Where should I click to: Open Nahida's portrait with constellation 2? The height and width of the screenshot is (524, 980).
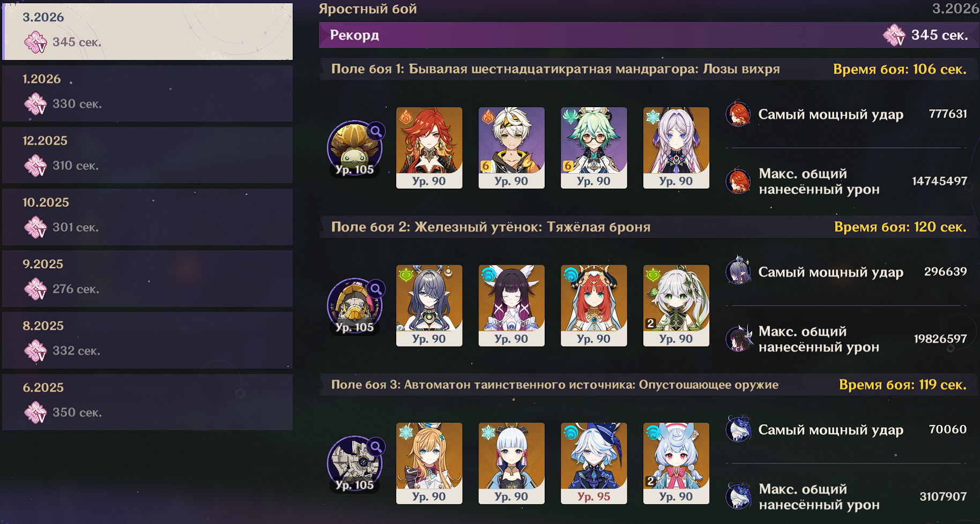(x=676, y=305)
